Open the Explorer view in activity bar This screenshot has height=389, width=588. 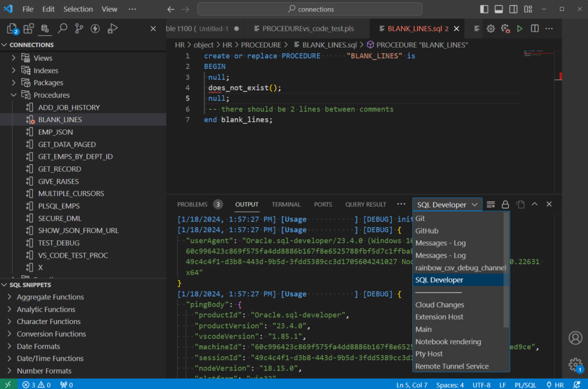click(x=12, y=29)
